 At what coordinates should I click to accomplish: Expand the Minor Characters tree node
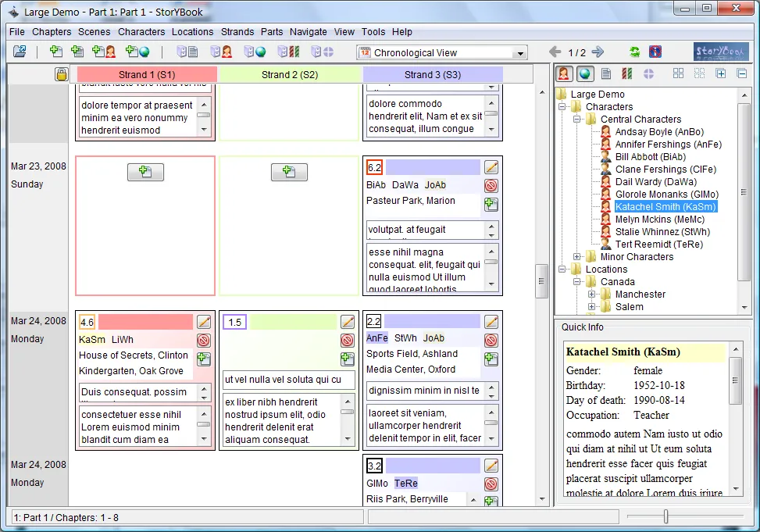pos(576,256)
